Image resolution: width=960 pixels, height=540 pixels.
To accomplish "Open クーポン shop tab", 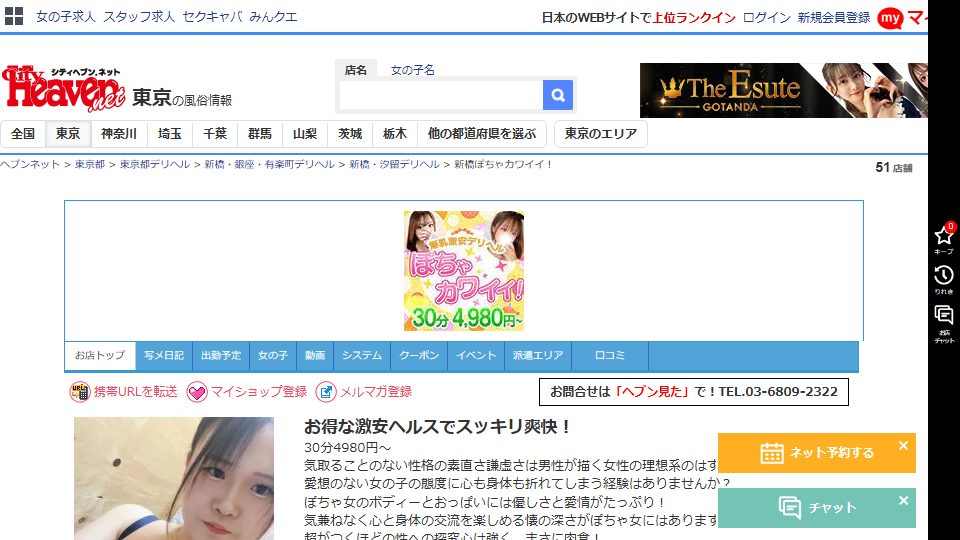I will [x=419, y=356].
